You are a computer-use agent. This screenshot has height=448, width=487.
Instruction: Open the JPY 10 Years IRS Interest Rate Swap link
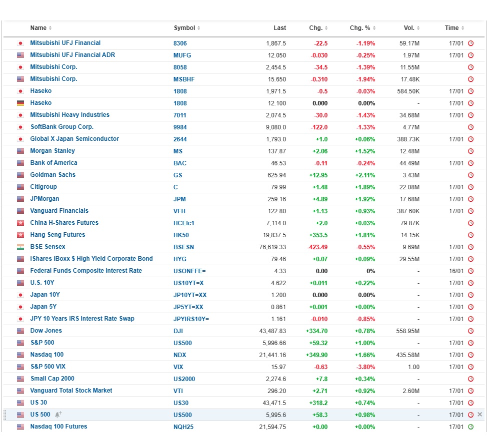[x=82, y=319]
